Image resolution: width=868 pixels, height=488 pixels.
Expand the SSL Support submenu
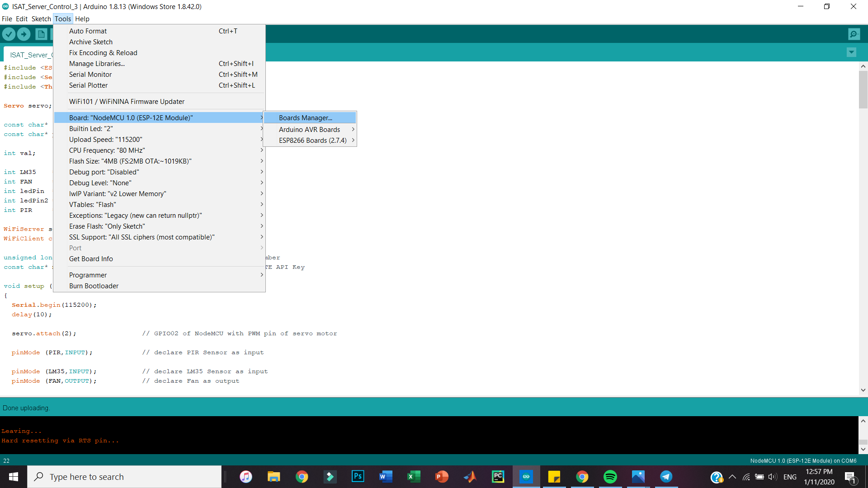pos(159,237)
